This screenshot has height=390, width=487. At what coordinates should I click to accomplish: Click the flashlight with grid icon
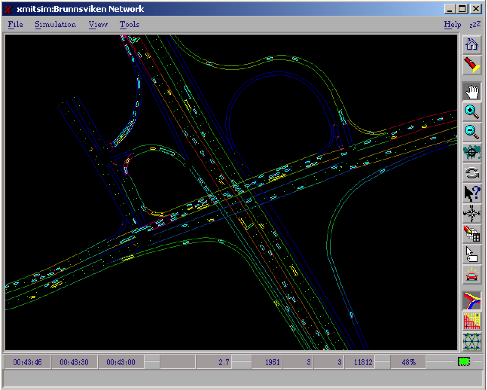coord(472,234)
